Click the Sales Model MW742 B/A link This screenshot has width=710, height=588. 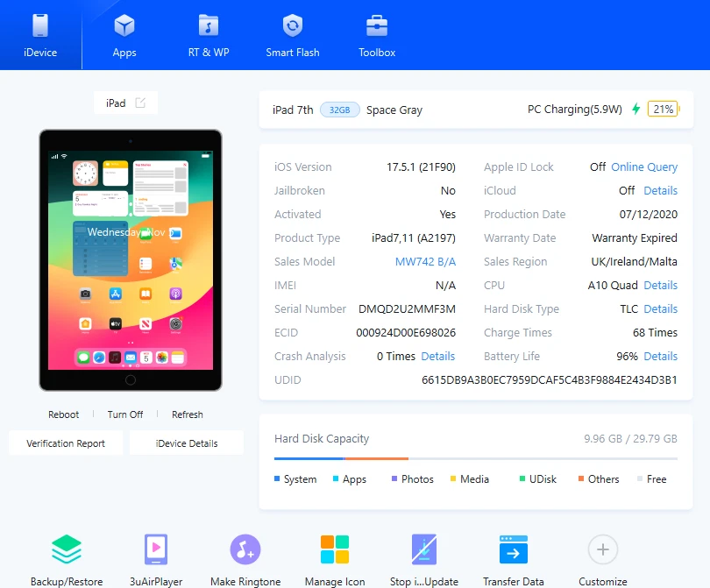(x=425, y=262)
